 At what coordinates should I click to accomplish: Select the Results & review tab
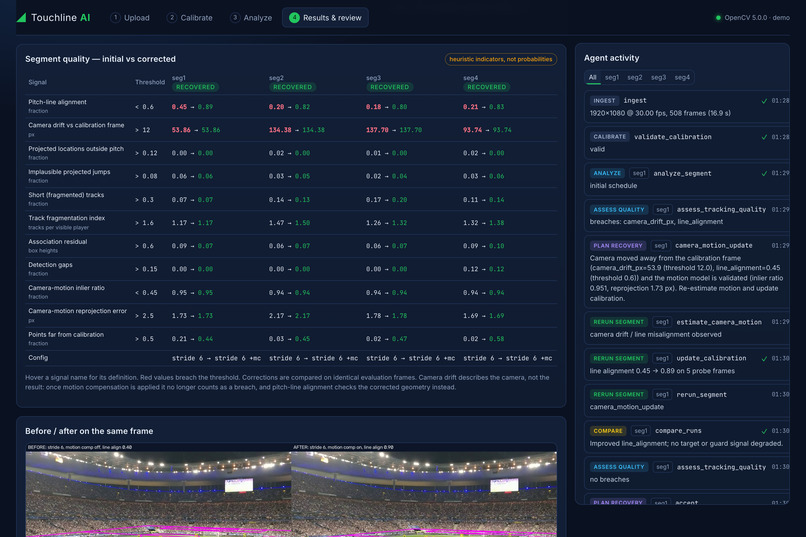(x=325, y=17)
